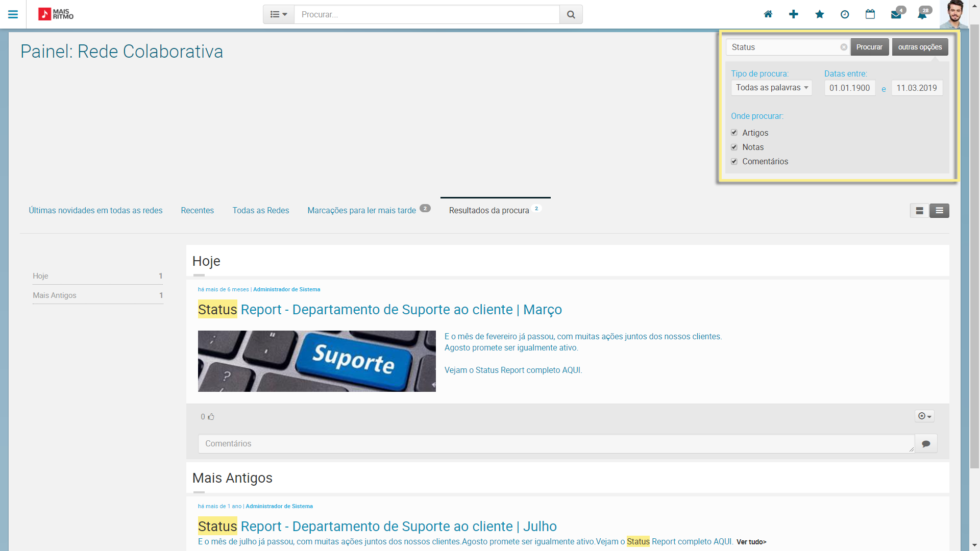Open the hamburger main menu
980x551 pixels.
pos(13,14)
